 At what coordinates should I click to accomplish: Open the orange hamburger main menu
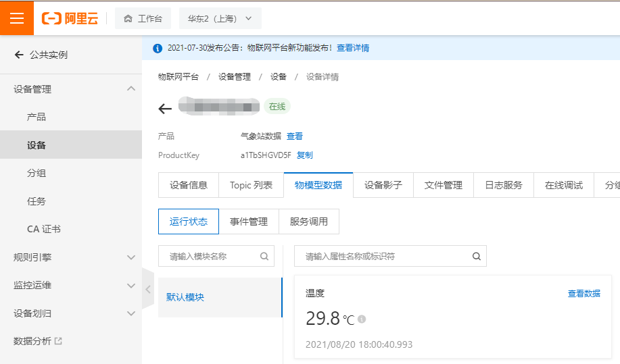[x=17, y=18]
